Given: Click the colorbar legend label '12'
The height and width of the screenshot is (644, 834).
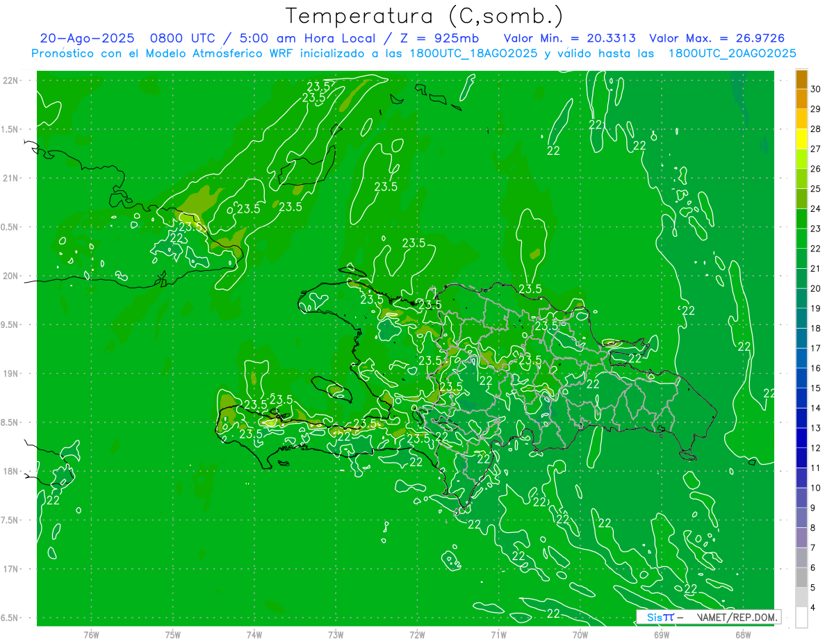Looking at the screenshot, I should pos(816,448).
